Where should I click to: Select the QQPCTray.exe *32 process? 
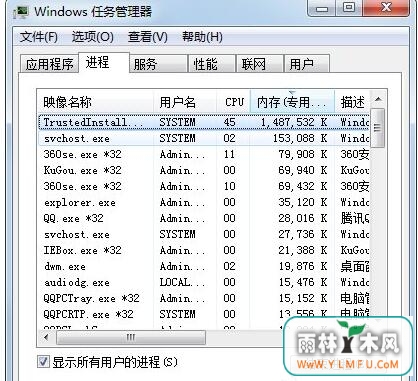click(x=203, y=298)
